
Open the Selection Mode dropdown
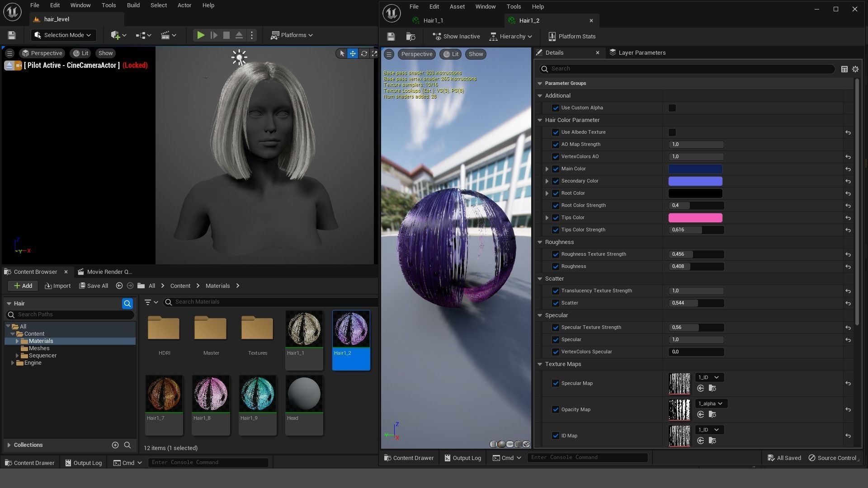pyautogui.click(x=63, y=35)
